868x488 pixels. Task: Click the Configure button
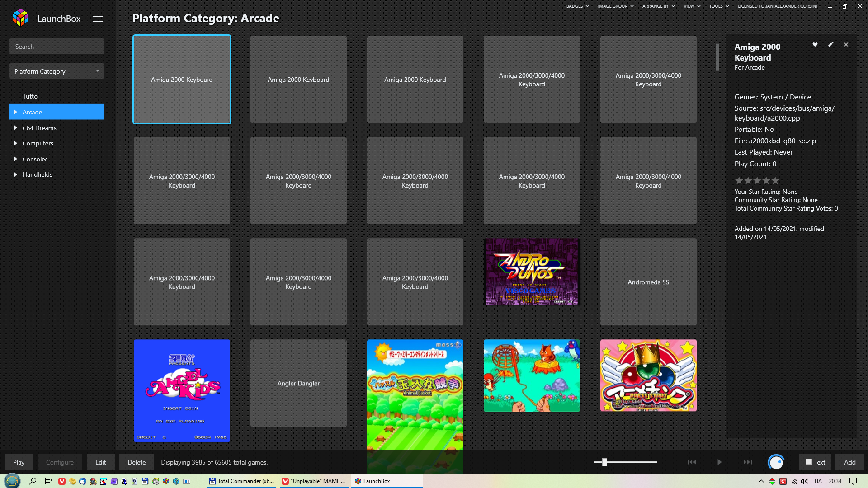coord(60,462)
